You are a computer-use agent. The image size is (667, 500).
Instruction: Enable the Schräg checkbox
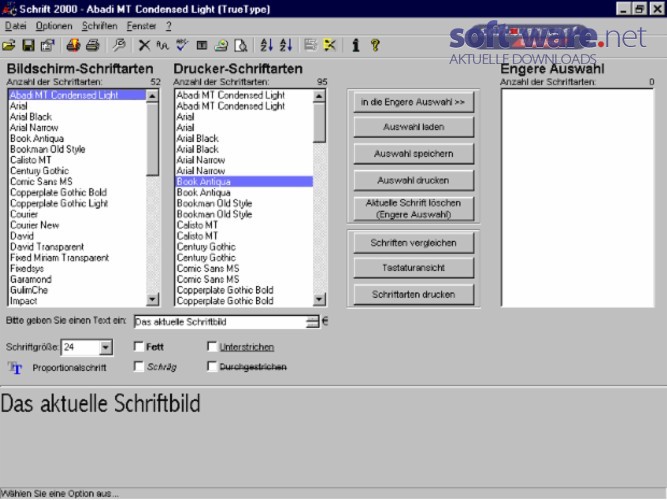139,366
